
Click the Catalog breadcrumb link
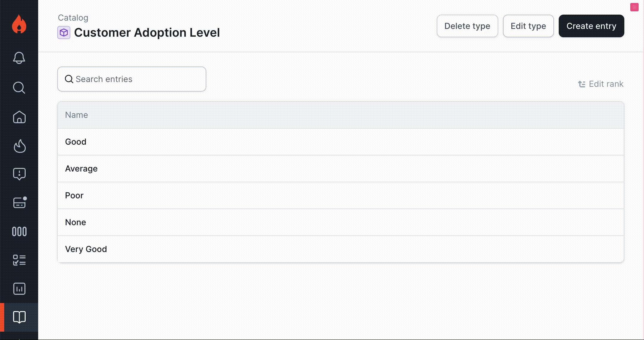73,18
